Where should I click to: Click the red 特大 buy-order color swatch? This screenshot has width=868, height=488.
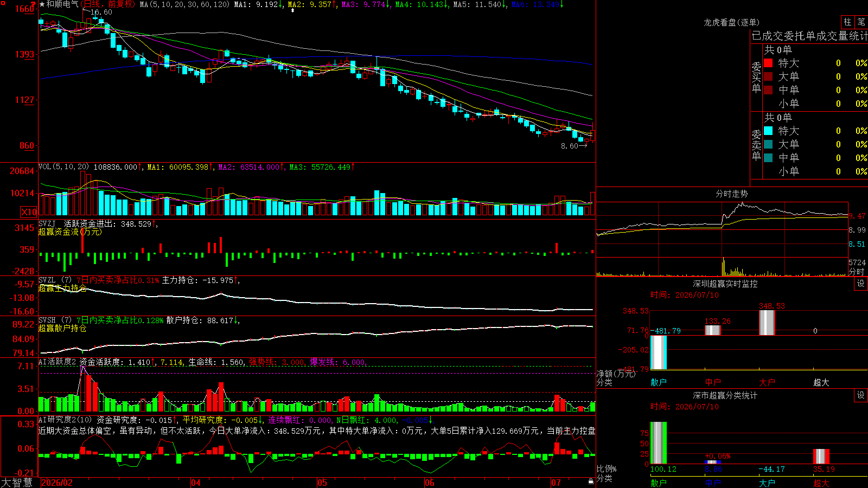[768, 63]
